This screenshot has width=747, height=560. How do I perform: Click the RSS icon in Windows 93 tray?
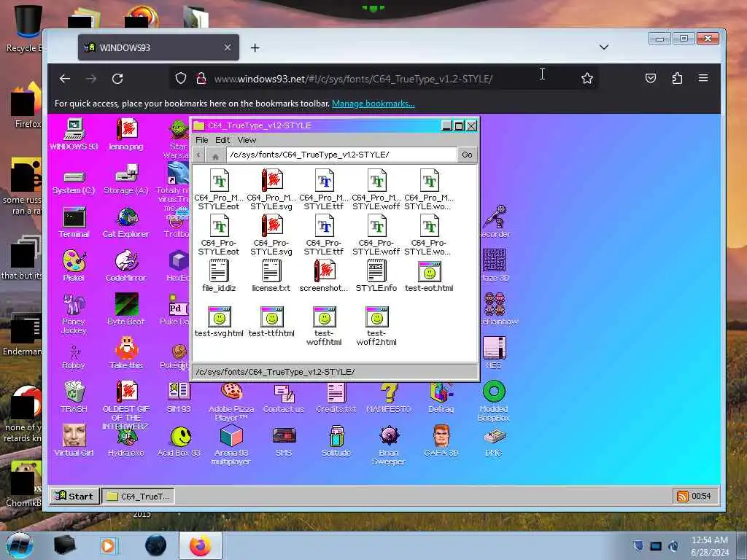[682, 496]
